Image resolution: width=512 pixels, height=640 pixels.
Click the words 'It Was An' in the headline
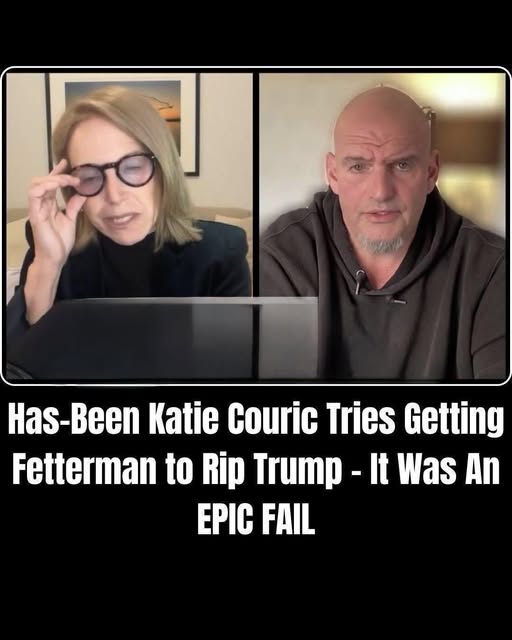pyautogui.click(x=434, y=469)
